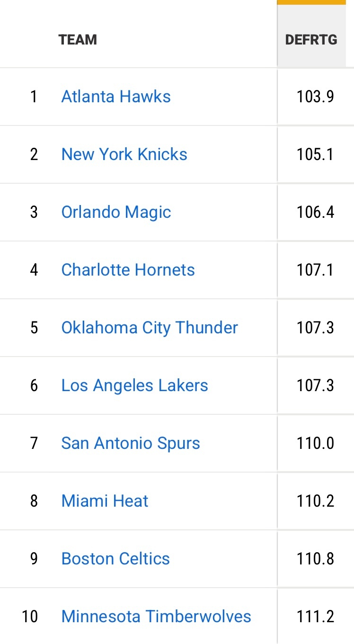Select Oklahoma City Thunder team link
The image size is (354, 644).
click(150, 328)
